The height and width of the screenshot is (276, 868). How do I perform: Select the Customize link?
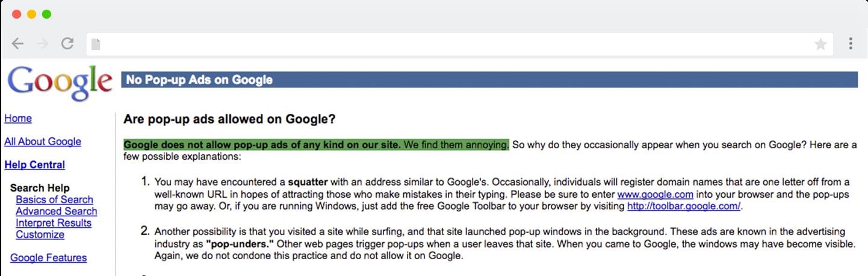coord(40,234)
